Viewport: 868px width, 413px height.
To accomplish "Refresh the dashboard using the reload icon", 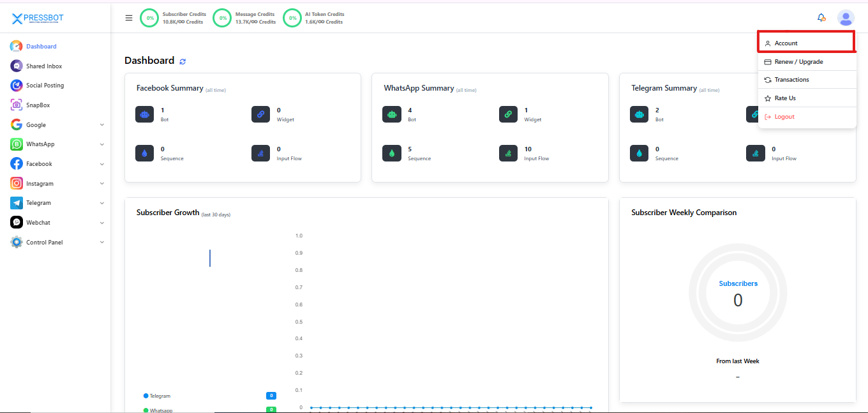I will click(183, 61).
